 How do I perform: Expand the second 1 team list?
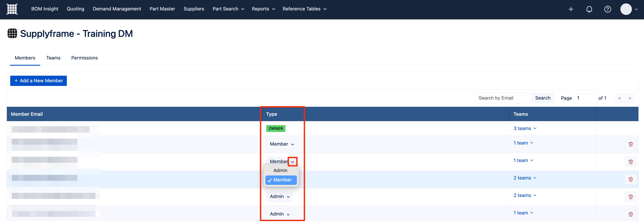click(523, 161)
